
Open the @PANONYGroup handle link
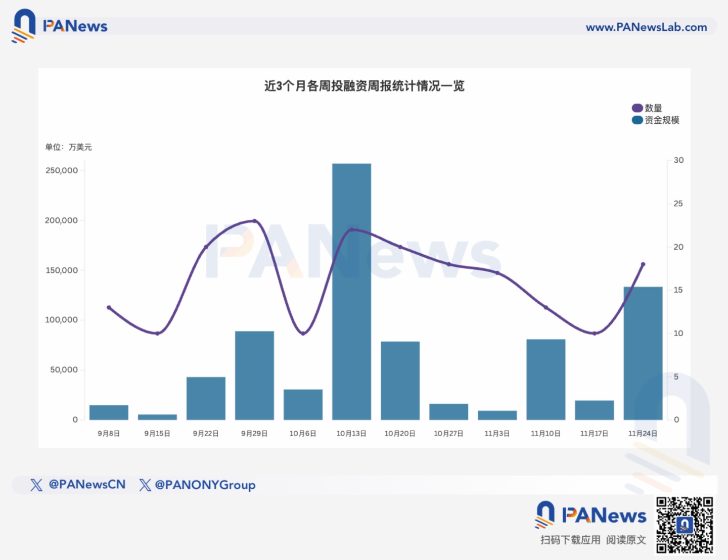point(205,485)
